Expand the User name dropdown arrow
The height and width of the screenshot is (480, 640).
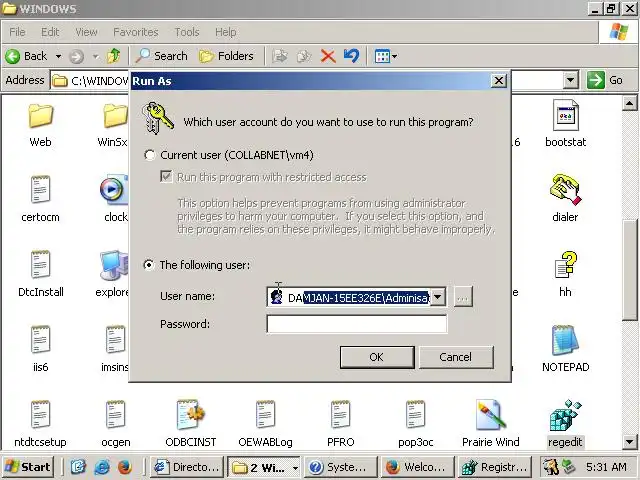[438, 297]
